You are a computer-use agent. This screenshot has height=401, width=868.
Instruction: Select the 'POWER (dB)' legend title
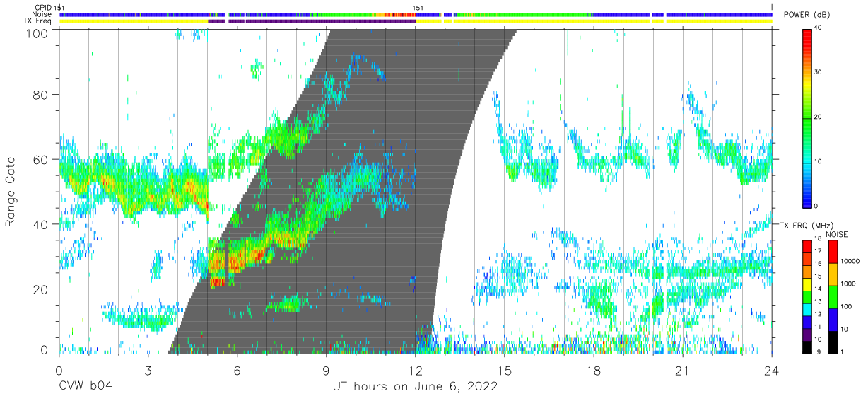[x=807, y=16]
